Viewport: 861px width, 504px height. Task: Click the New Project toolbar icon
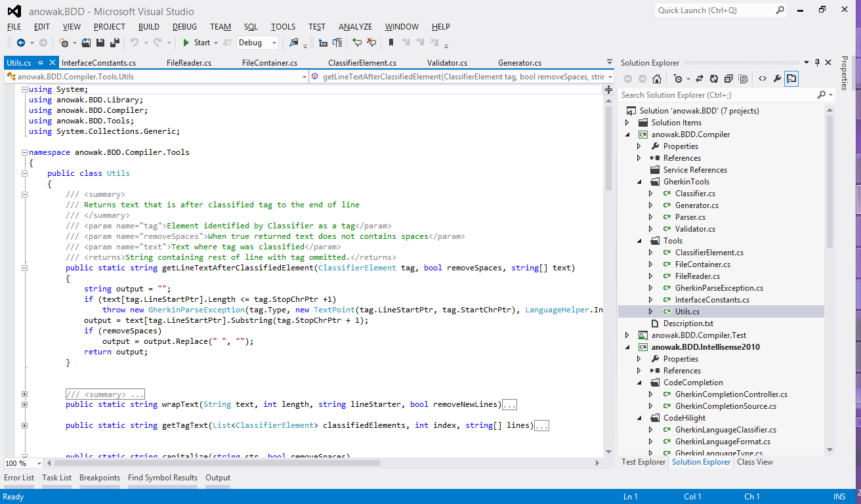[x=64, y=43]
